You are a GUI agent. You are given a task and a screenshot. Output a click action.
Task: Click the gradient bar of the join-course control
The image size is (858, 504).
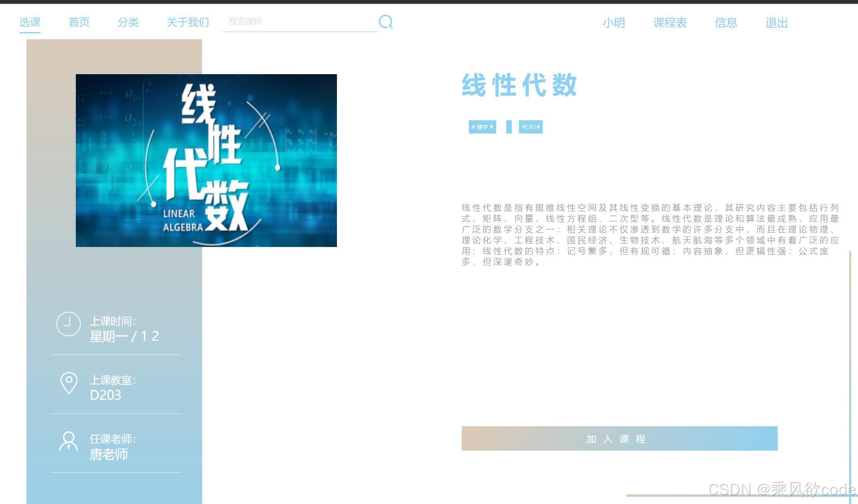pos(521,439)
